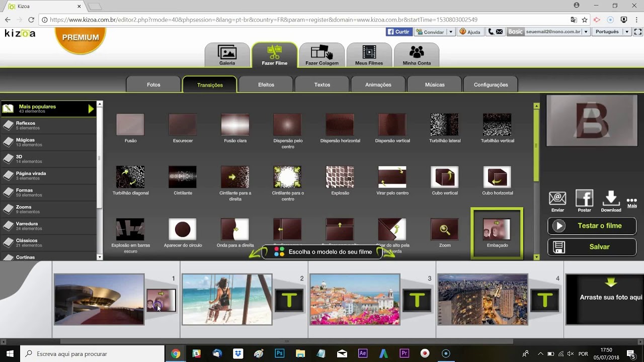The image size is (644, 362).
Task: Select the Turbilhão lateral transition
Action: pos(444,125)
